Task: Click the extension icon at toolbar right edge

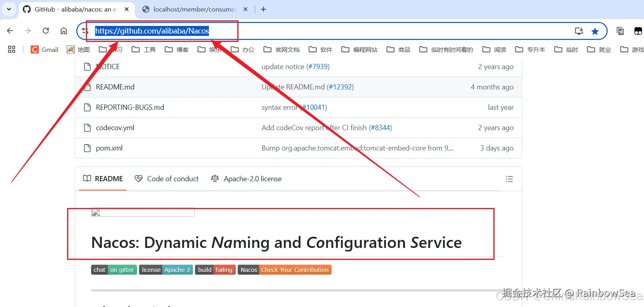Action: [x=638, y=31]
